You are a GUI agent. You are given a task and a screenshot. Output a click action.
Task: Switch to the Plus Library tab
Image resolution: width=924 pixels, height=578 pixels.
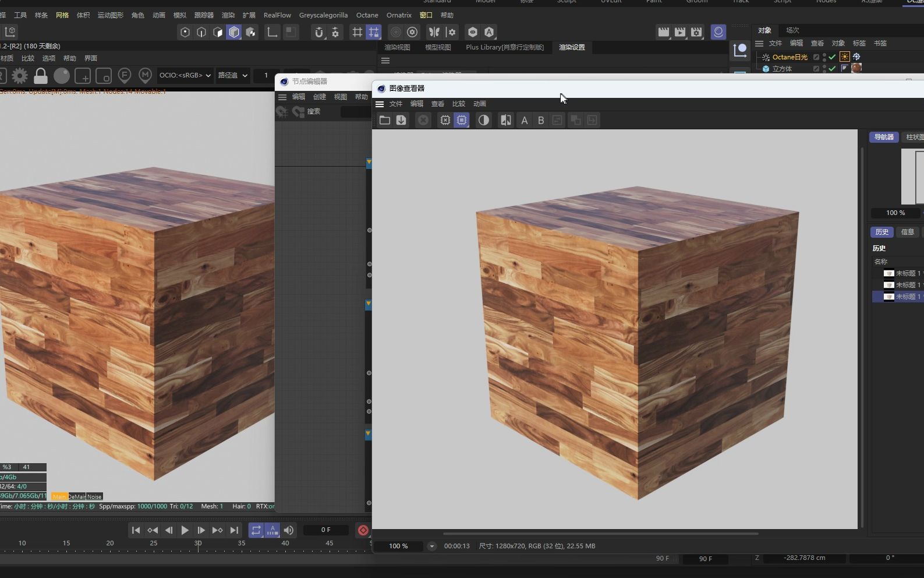(505, 47)
